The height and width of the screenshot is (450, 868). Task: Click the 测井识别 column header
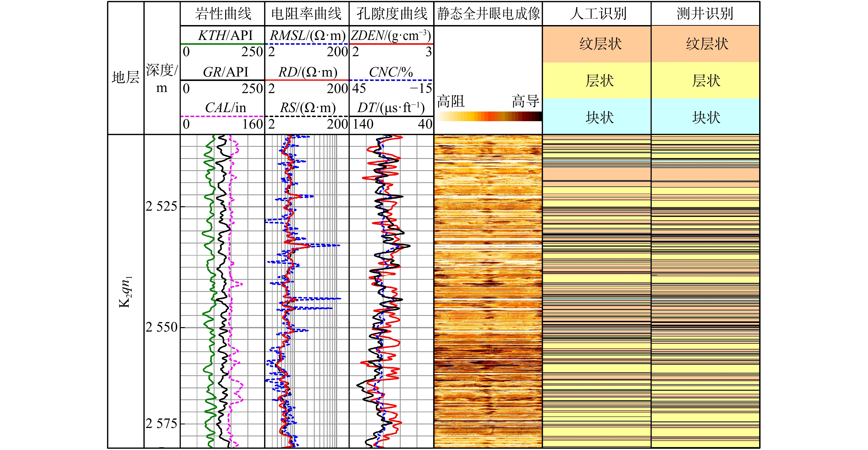coord(705,14)
